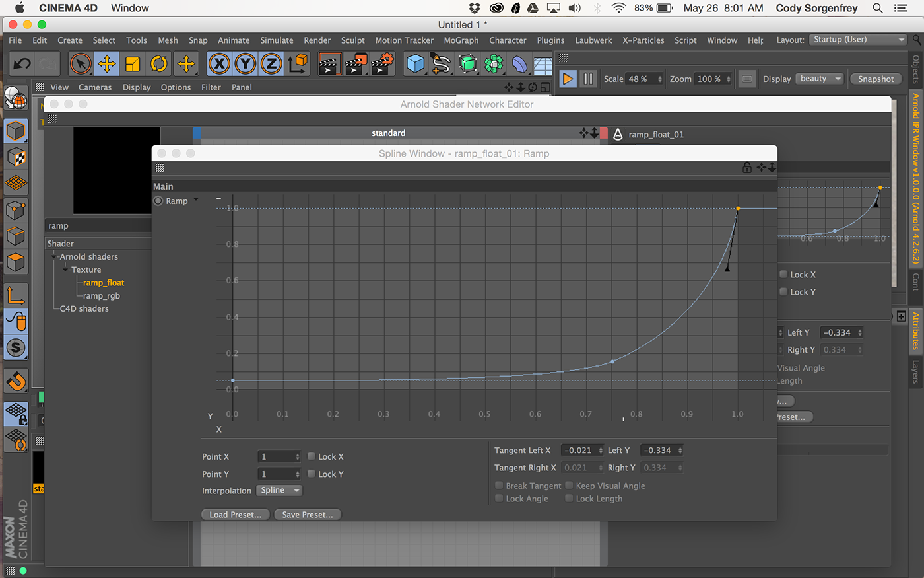
Task: Expand the Ramp section arrow
Action: [x=196, y=199]
